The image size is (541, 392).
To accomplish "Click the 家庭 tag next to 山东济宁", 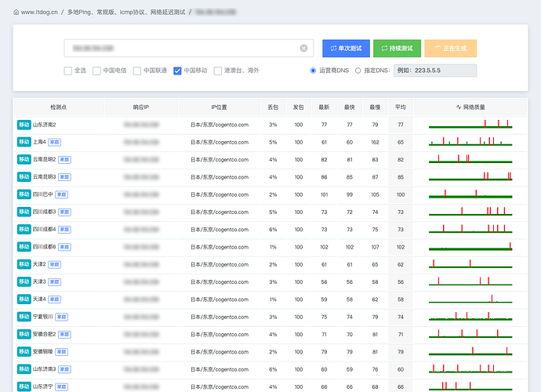I will (x=61, y=387).
